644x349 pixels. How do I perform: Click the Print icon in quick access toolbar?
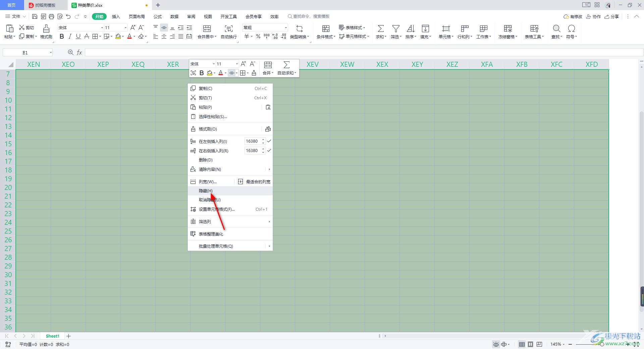[x=51, y=16]
